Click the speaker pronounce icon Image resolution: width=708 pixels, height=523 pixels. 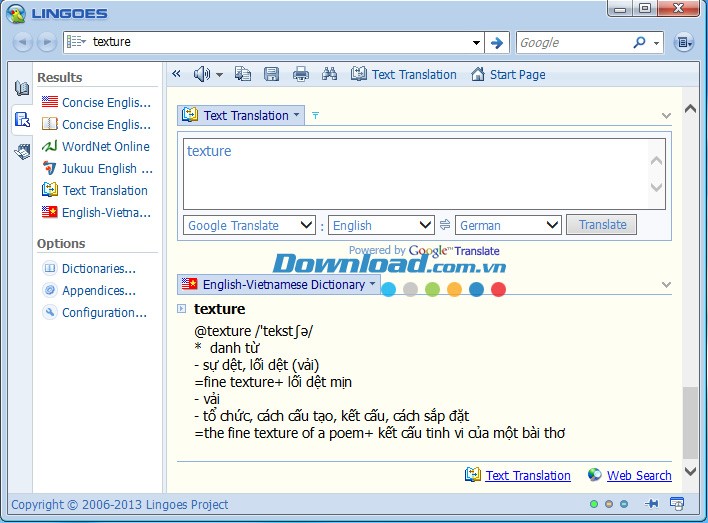click(x=203, y=74)
